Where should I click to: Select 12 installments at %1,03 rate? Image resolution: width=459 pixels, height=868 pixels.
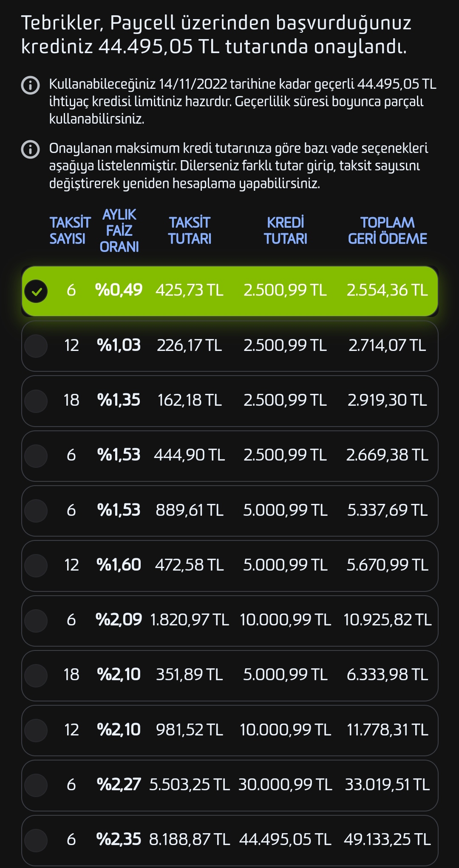(x=36, y=346)
